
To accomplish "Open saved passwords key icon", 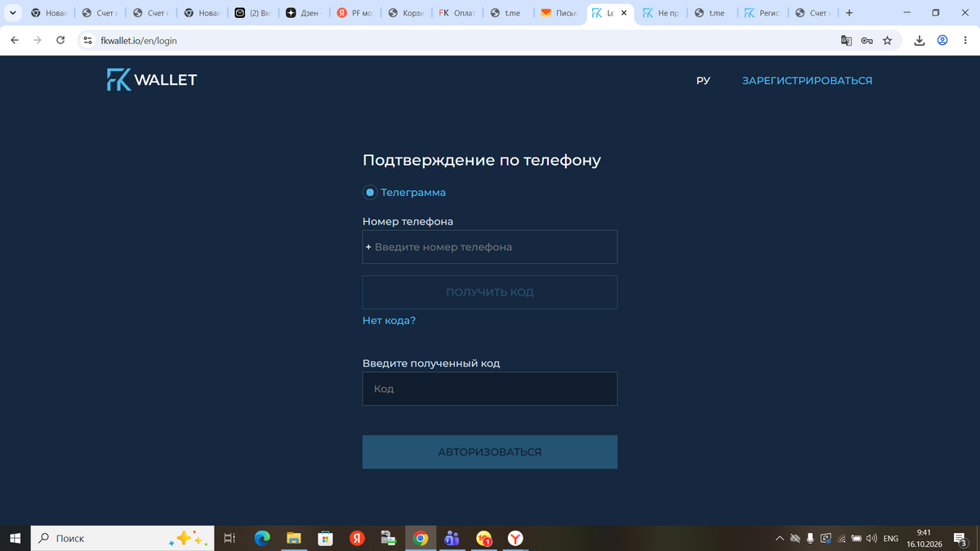I will click(x=867, y=40).
